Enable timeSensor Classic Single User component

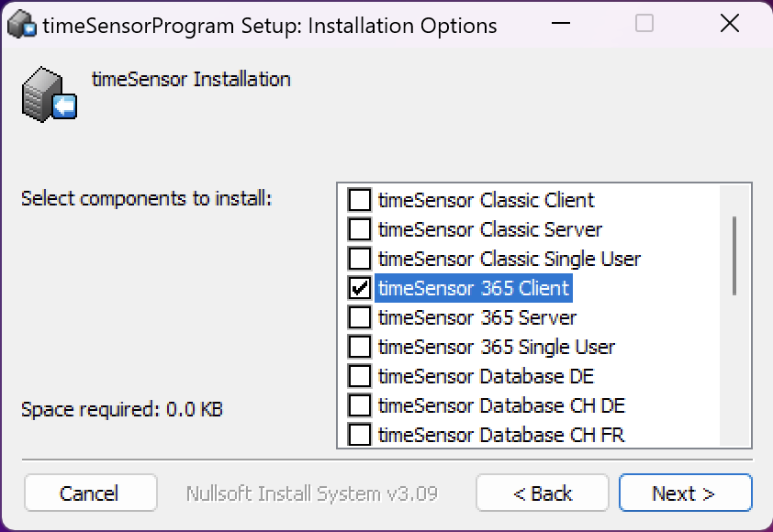pyautogui.click(x=359, y=258)
